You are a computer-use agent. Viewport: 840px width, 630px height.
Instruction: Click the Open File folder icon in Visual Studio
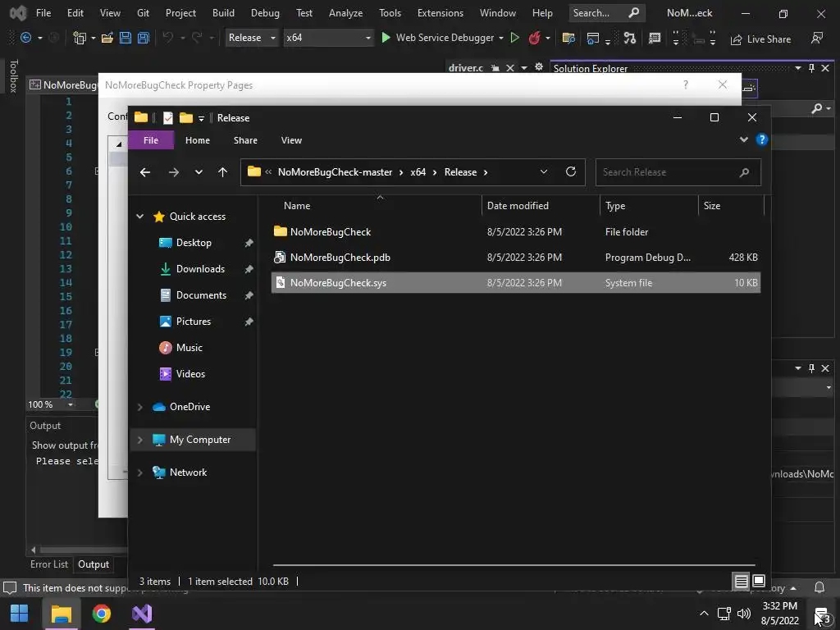click(107, 38)
